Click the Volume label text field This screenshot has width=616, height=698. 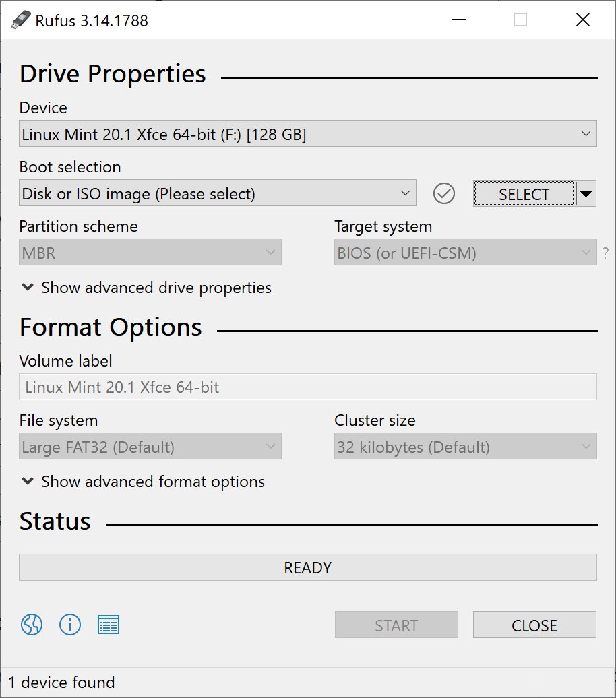[x=307, y=387]
